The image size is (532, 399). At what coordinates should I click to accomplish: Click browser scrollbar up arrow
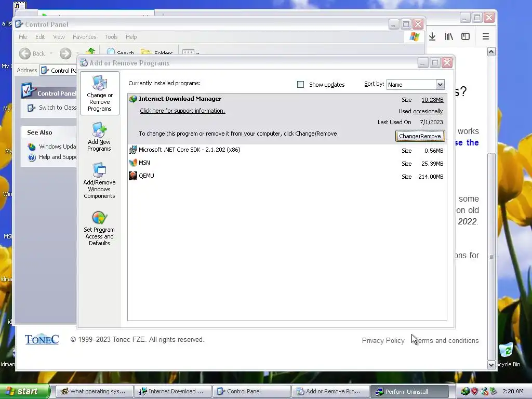(x=491, y=52)
